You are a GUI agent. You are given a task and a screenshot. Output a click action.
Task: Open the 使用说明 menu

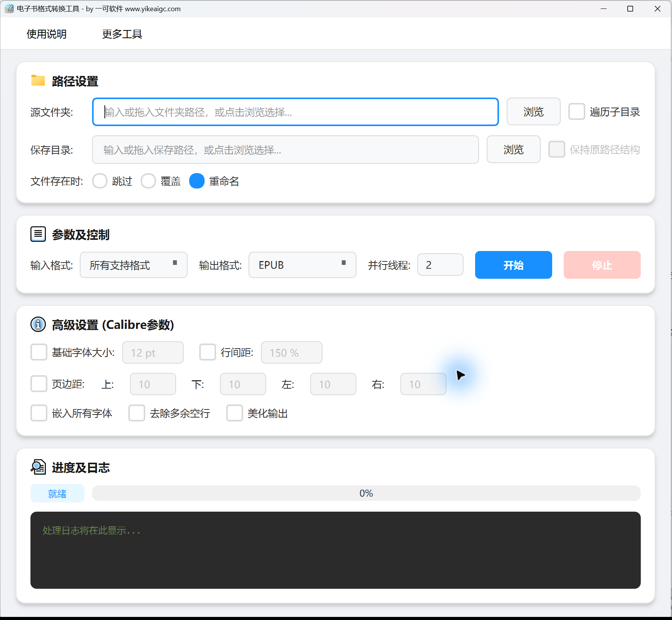47,34
